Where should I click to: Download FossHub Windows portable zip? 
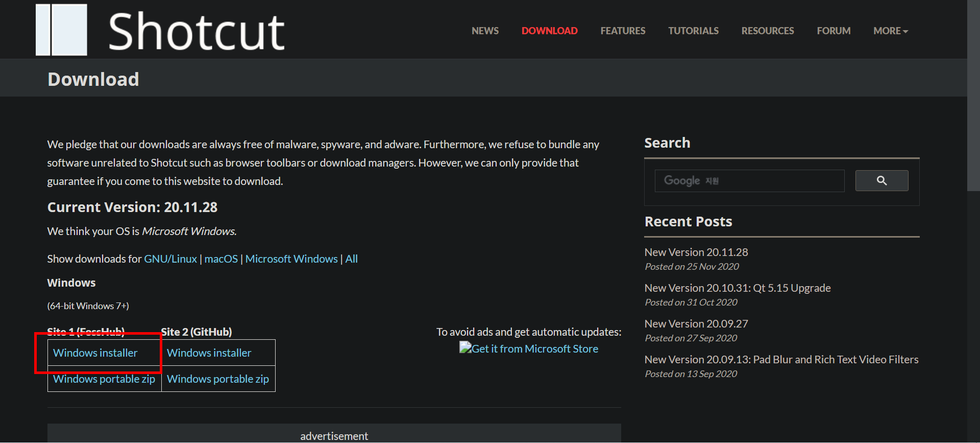point(104,379)
